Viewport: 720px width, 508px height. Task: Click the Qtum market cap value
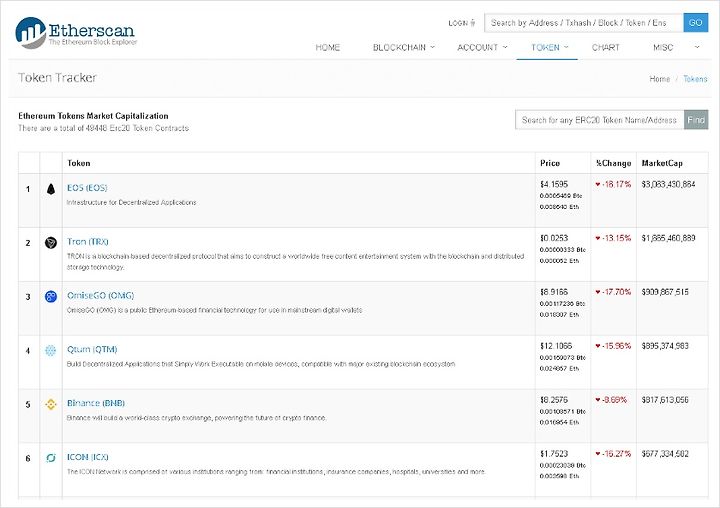click(665, 346)
